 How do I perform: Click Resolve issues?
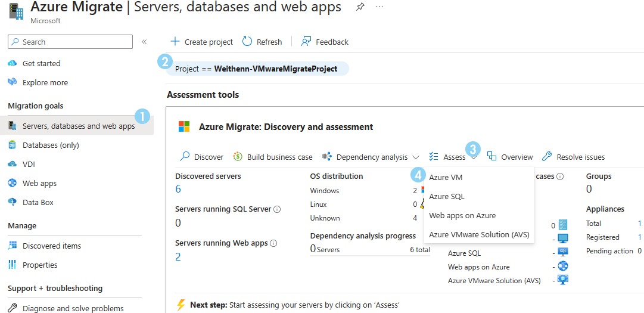coord(573,157)
